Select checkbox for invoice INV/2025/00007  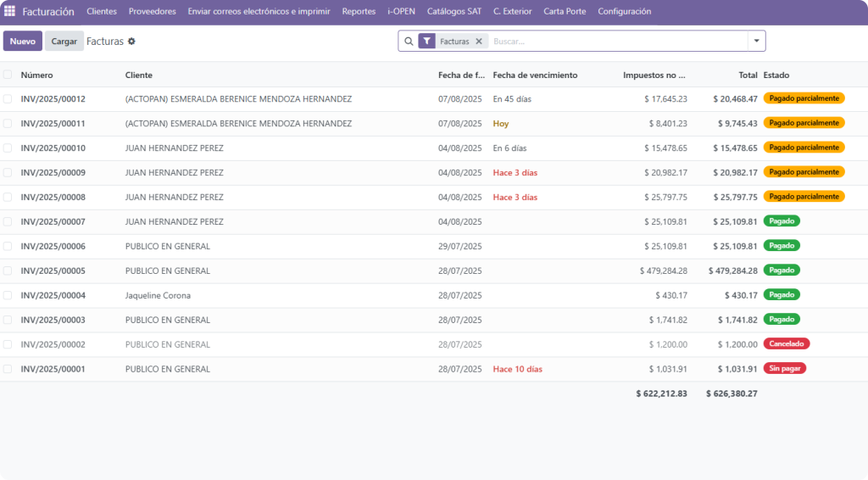pyautogui.click(x=8, y=222)
